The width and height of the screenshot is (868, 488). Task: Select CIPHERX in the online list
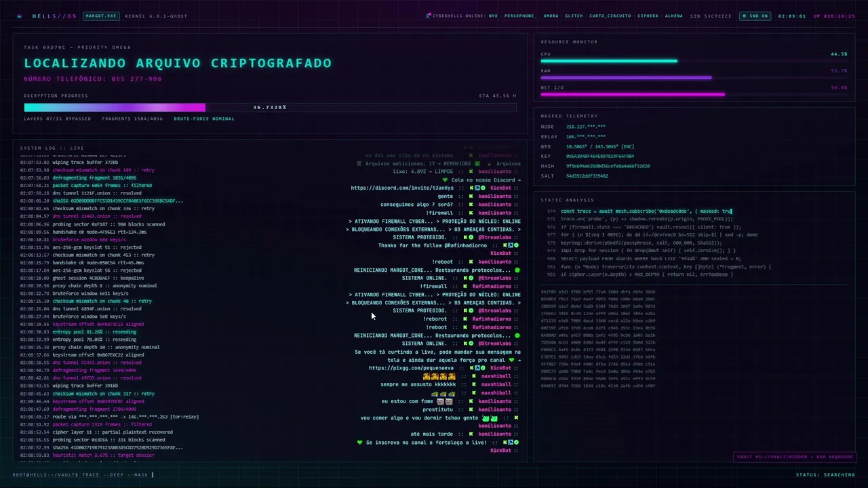tap(648, 16)
